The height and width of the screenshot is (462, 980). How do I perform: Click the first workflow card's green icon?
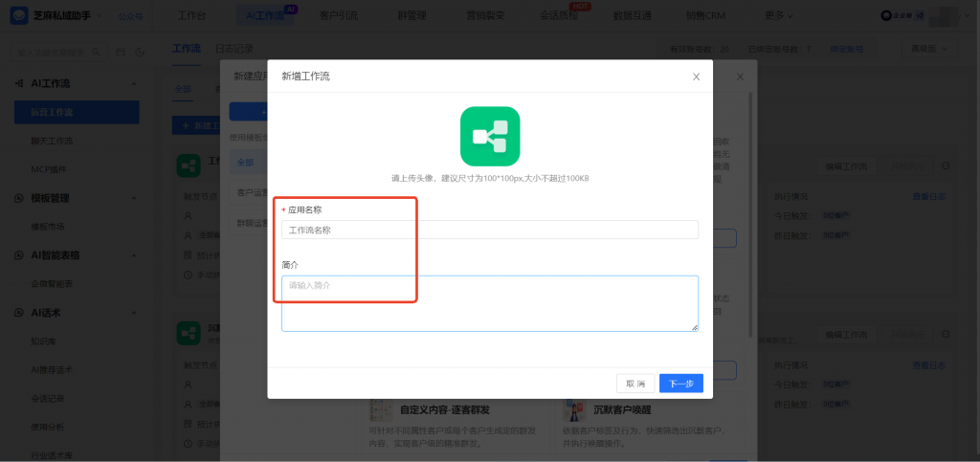[x=189, y=165]
